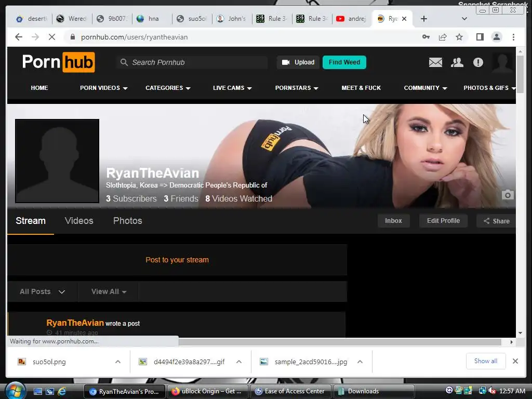532x399 pixels.
Task: Stop loading the page
Action: tap(51, 37)
